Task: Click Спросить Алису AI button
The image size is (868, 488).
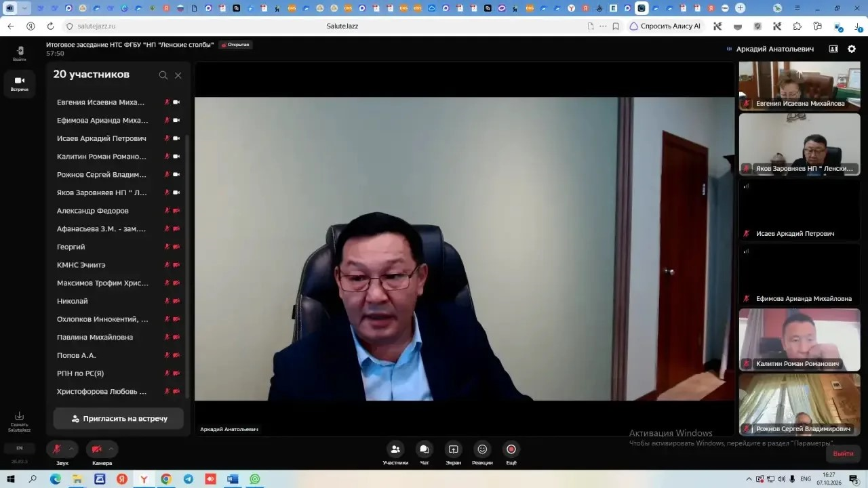Action: coord(665,26)
